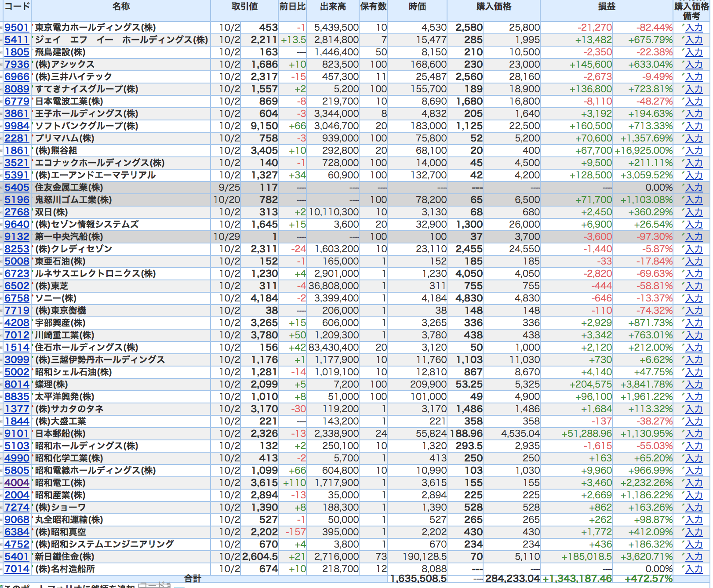713x588 pixels.
Task: Click 入力 link in 名村造船所 row
Action: [694, 569]
